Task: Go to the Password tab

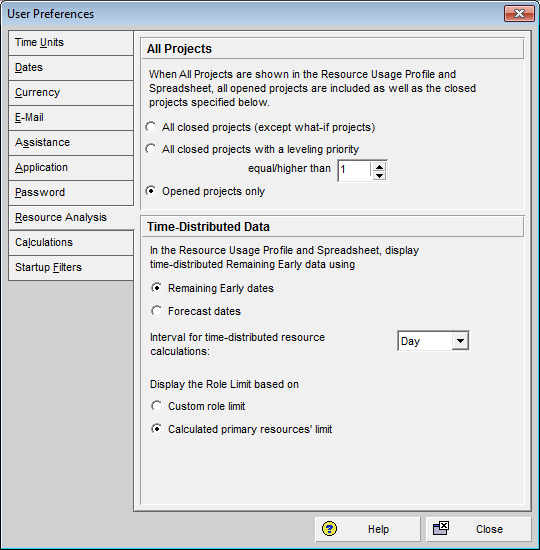Action: pyautogui.click(x=71, y=193)
